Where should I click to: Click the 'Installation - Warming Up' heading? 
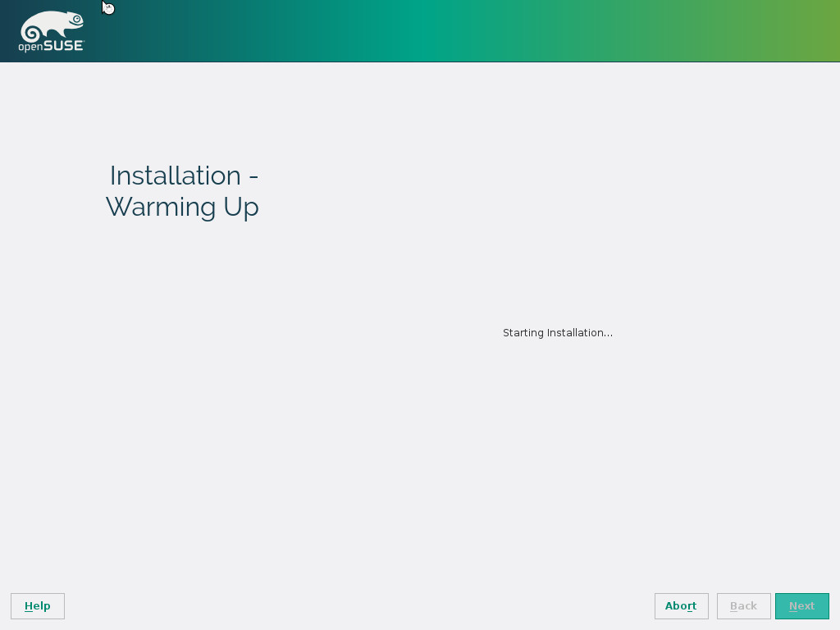[x=183, y=191]
